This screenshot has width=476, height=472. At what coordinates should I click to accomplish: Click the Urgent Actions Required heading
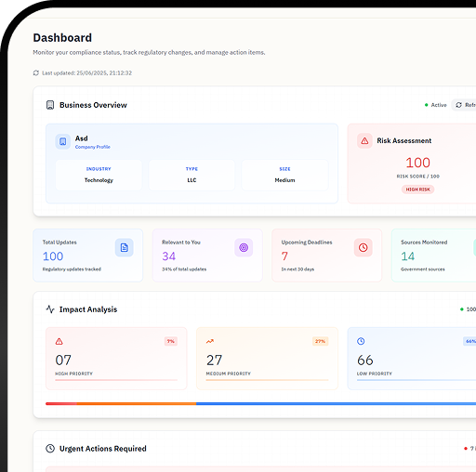[x=103, y=449]
